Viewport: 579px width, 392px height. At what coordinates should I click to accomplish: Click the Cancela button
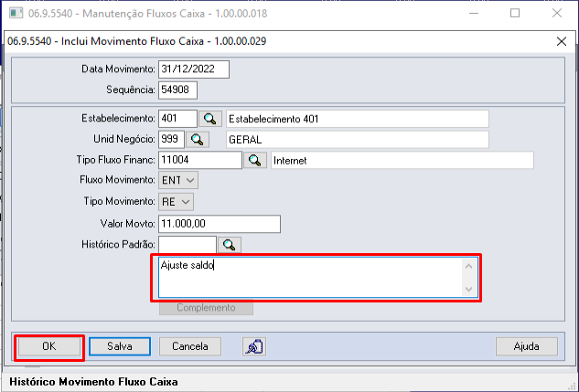[x=190, y=346]
